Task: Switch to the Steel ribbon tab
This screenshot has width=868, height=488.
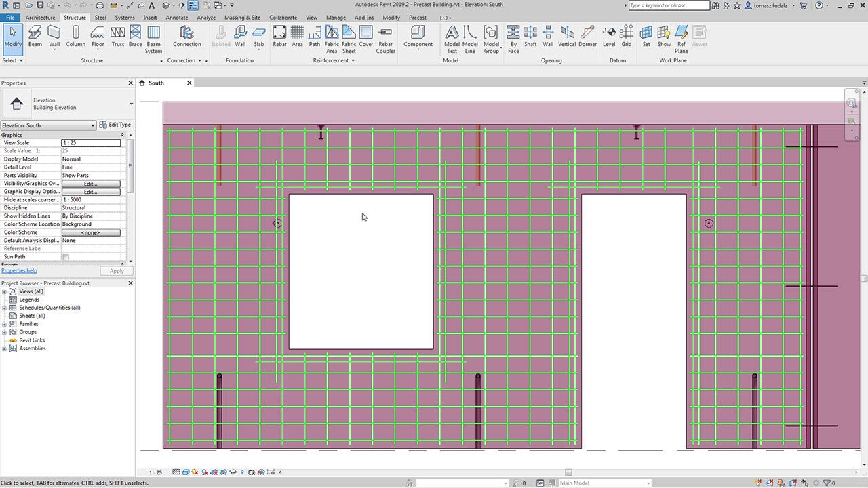Action: pos(100,18)
